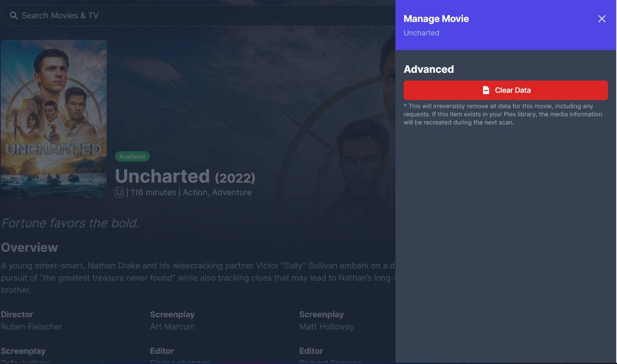Click the tagline Fortune favors the bold
Image resolution: width=617 pixels, height=364 pixels.
click(70, 223)
